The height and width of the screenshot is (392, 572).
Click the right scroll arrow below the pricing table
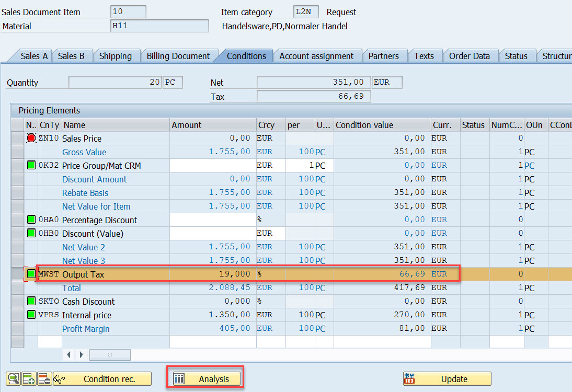click(x=81, y=355)
